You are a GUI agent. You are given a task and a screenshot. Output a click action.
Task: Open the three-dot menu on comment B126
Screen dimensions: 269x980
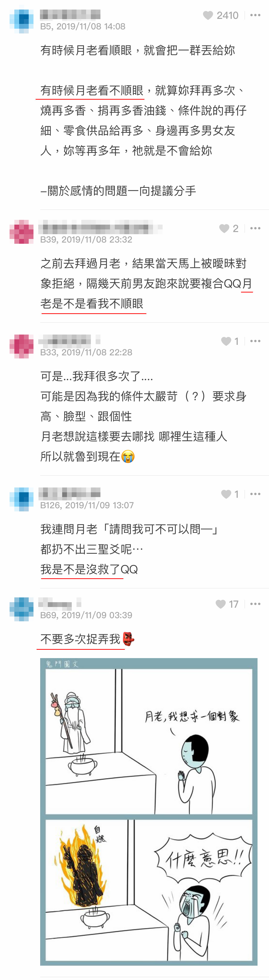pos(255,494)
